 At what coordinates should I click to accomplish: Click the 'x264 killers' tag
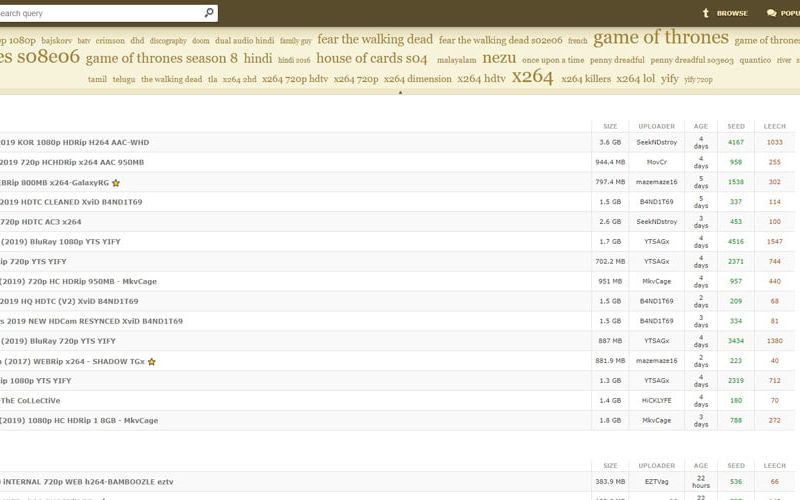point(586,79)
